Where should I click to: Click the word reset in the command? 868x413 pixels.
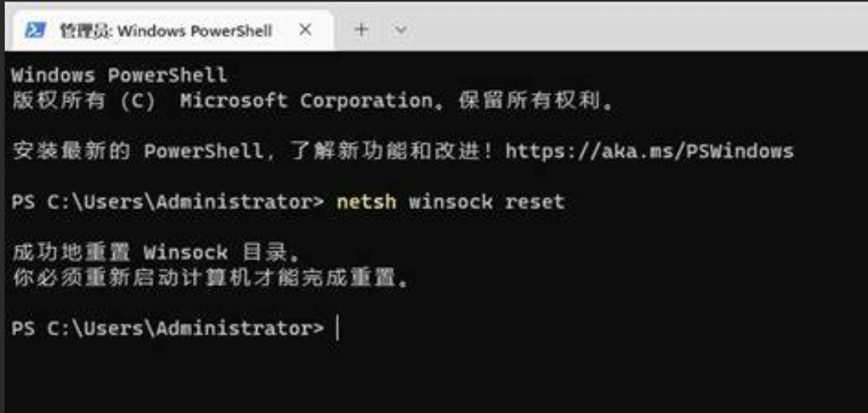point(534,201)
